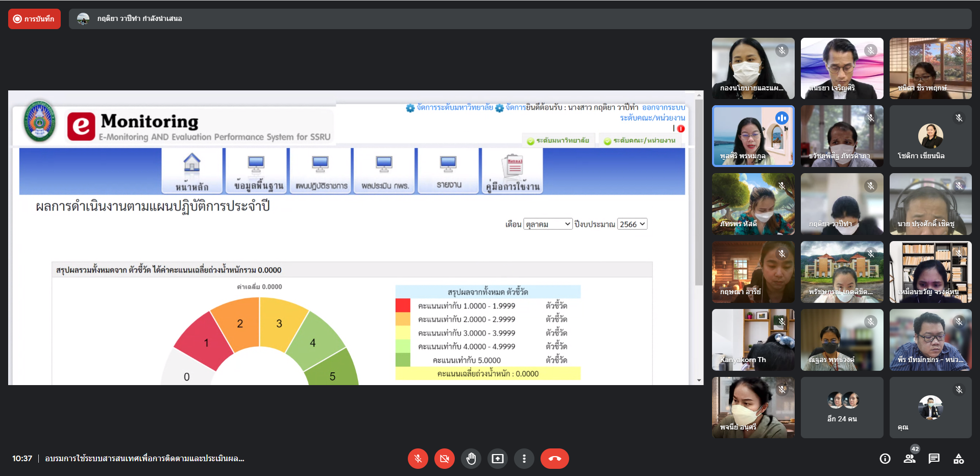Click the ระดับมหาวิทยาลัย button
This screenshot has width=980, height=476.
(x=558, y=140)
